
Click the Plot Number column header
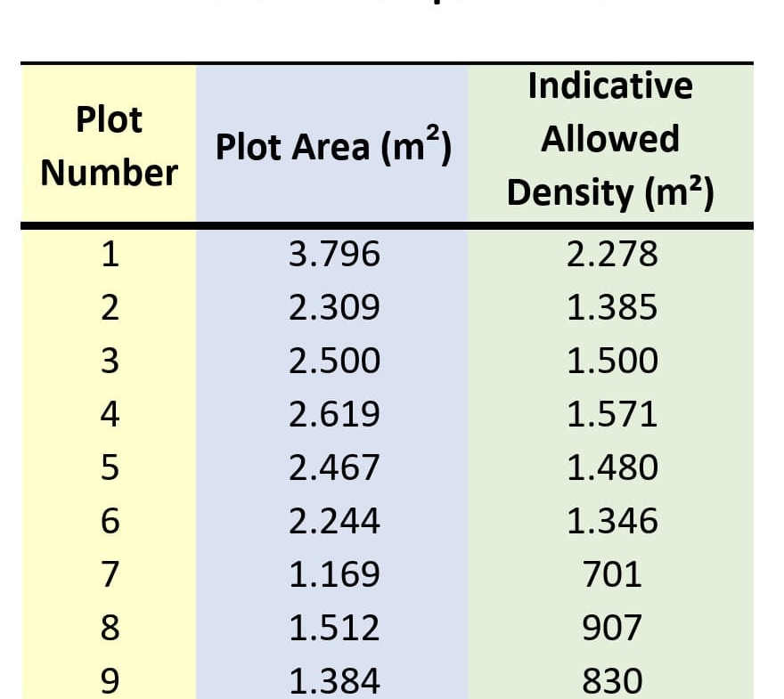coord(109,145)
